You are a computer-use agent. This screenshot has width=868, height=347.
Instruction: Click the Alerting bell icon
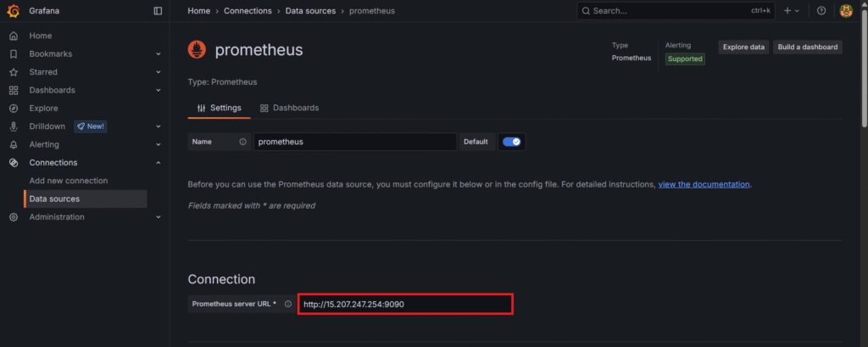[14, 145]
